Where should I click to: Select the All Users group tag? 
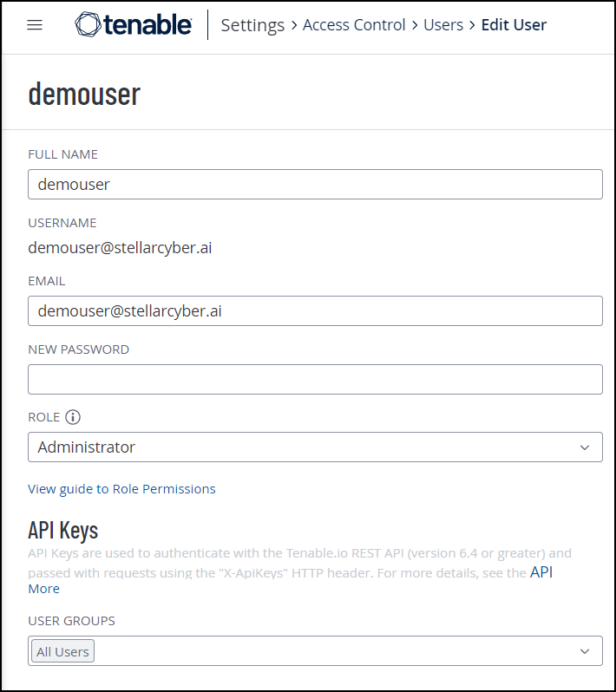tap(62, 651)
